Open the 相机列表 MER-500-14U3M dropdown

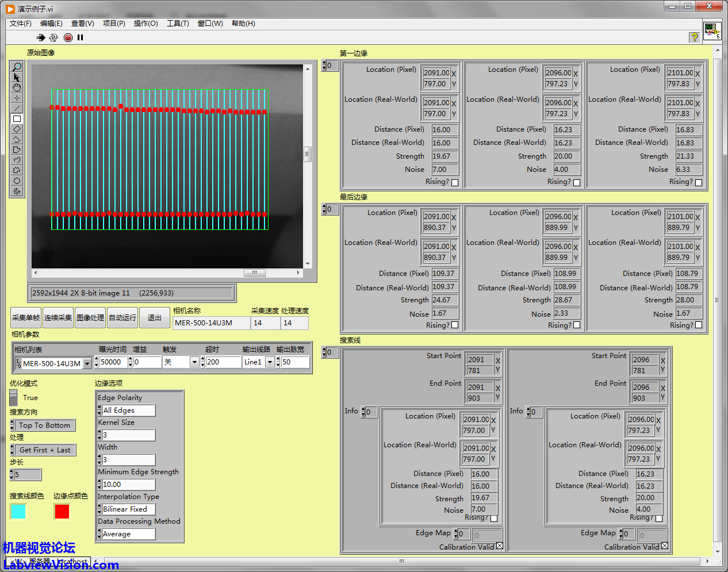point(87,363)
